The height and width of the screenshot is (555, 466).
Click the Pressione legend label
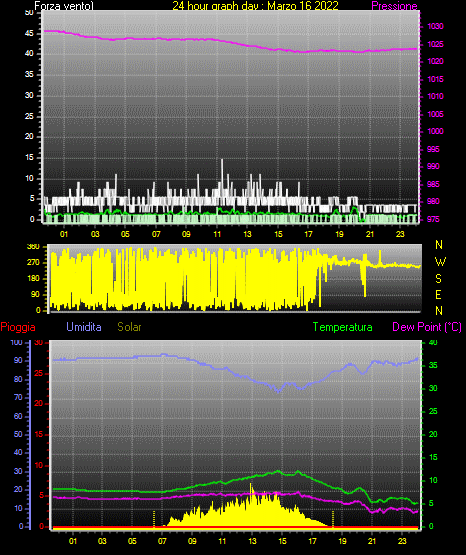coord(394,6)
